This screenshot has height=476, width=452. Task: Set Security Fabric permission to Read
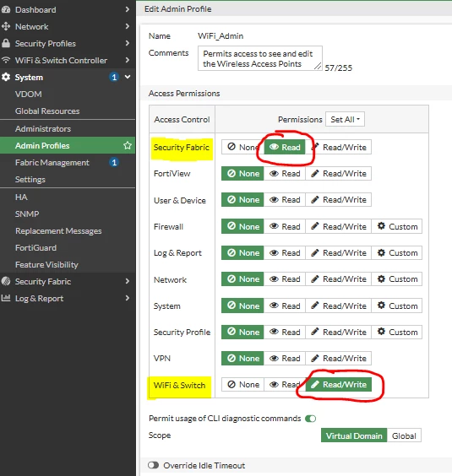point(285,147)
